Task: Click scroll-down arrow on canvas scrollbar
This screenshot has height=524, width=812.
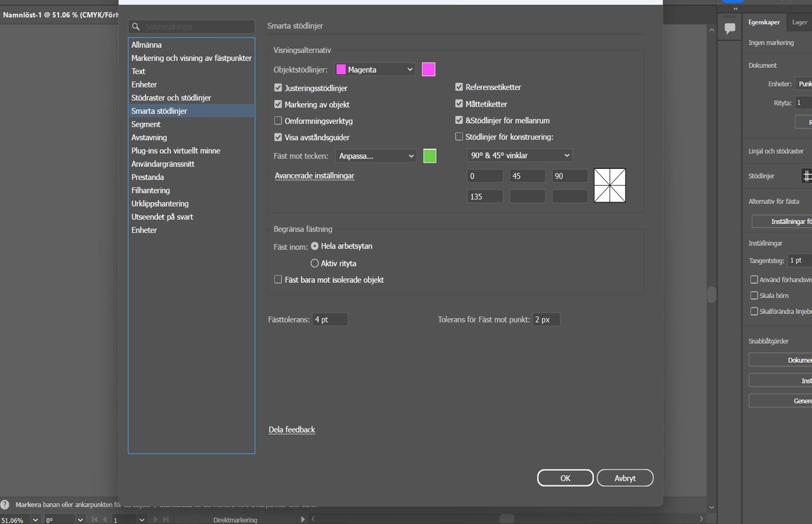Action: (x=712, y=508)
